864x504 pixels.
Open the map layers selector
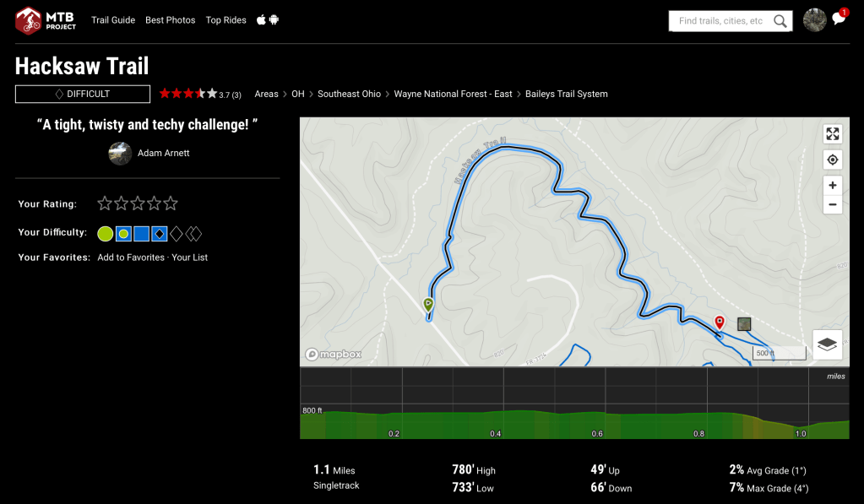[x=827, y=344]
